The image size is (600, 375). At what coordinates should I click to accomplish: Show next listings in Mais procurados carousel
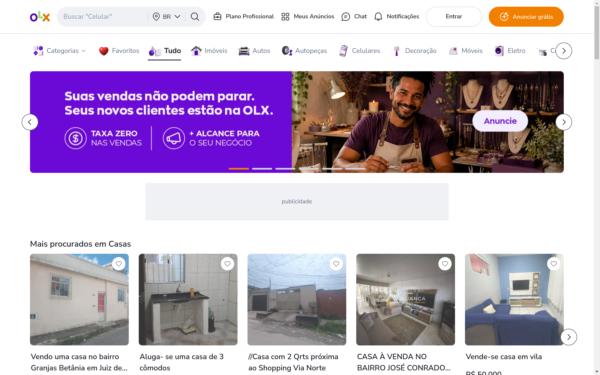569,337
